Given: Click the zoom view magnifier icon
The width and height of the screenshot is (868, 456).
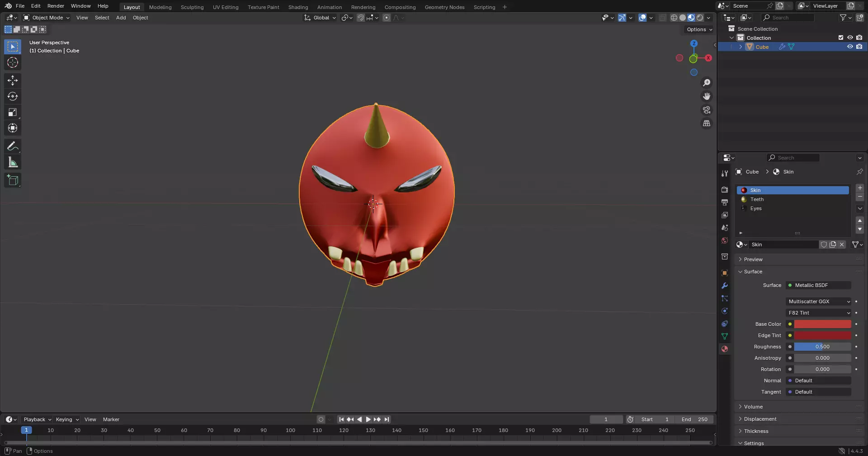Looking at the screenshot, I should point(707,83).
